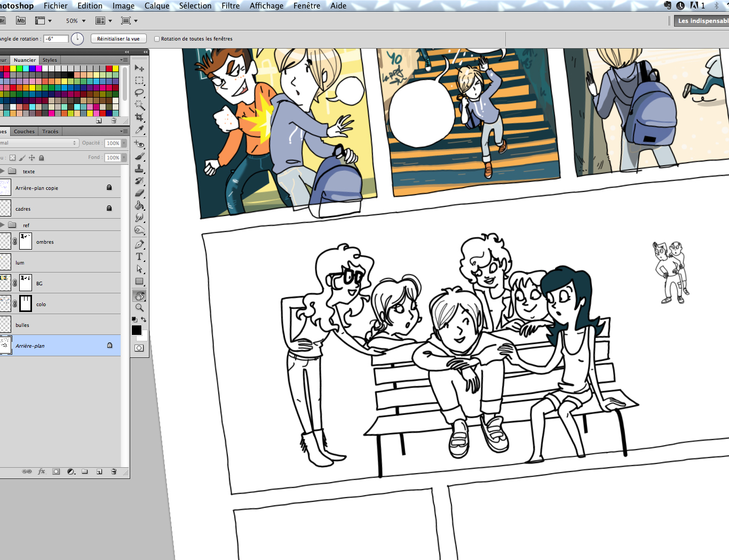The height and width of the screenshot is (560, 729).
Task: Add layer style with fx icon
Action: pyautogui.click(x=42, y=471)
